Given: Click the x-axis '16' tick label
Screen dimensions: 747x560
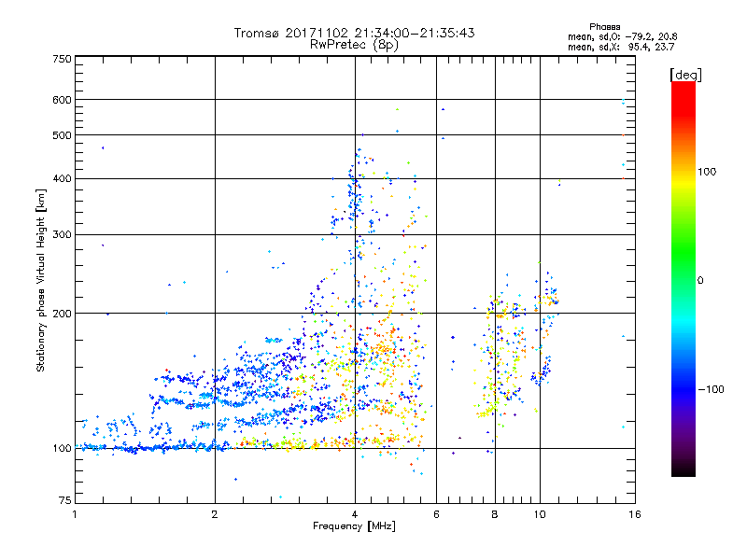Looking at the screenshot, I should click(x=635, y=514).
